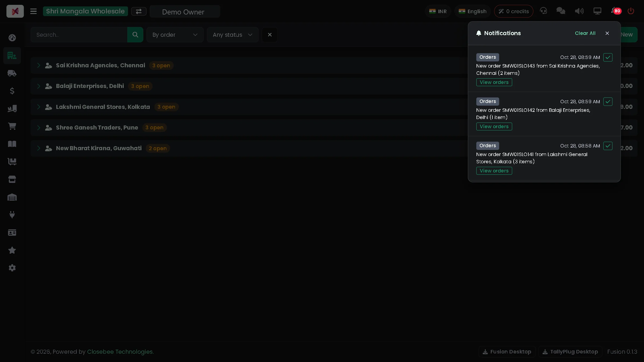This screenshot has height=362, width=644.
Task: Click the headset support icon
Action: click(543, 11)
